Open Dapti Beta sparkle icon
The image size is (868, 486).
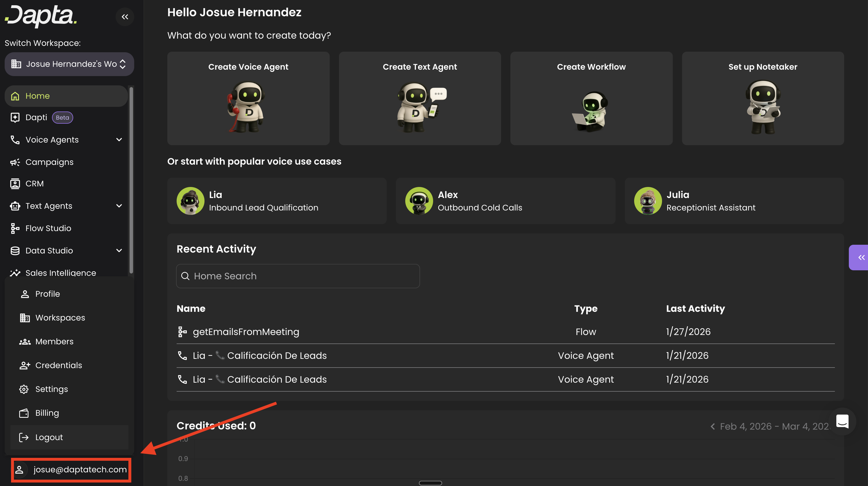click(15, 118)
